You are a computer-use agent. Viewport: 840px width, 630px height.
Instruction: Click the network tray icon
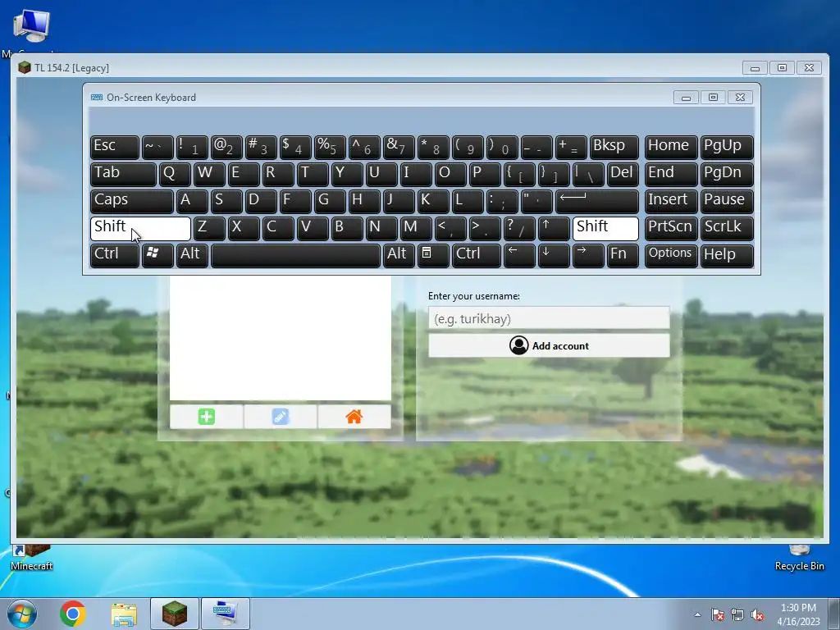(x=737, y=614)
